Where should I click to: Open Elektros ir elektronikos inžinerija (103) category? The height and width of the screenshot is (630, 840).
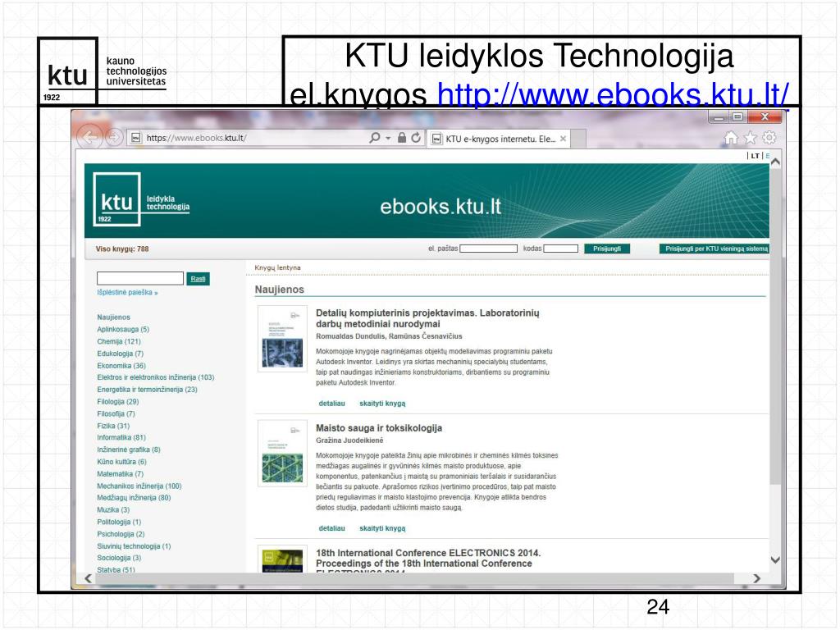click(156, 377)
